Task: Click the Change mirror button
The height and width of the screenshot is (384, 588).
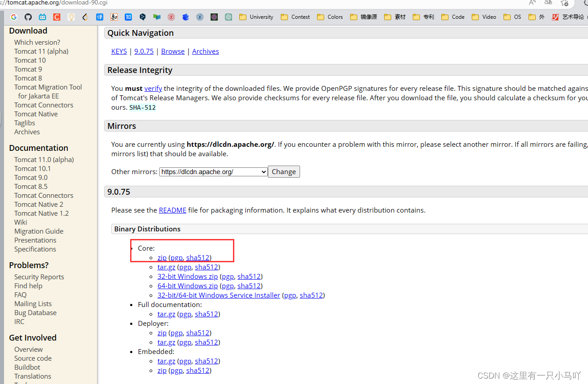Action: coord(284,172)
